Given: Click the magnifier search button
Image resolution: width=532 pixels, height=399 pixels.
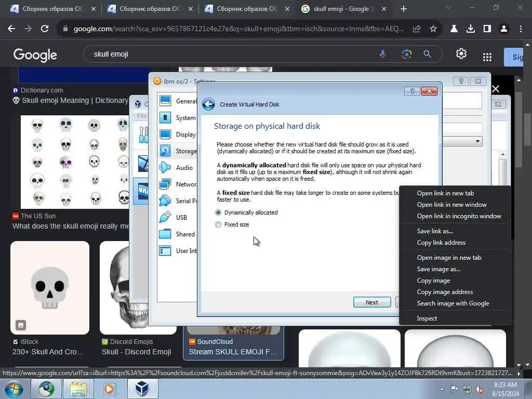Looking at the screenshot, I should point(427,54).
